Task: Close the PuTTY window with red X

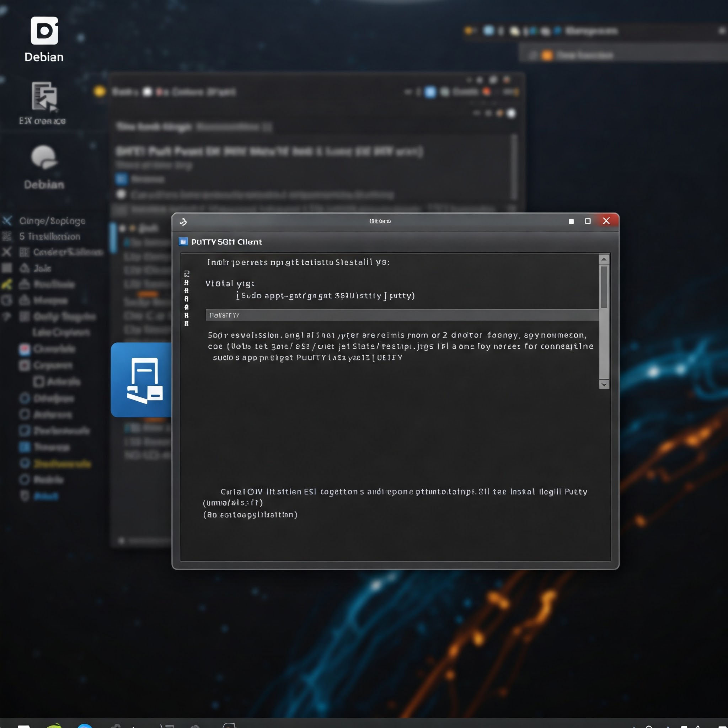Action: (606, 221)
